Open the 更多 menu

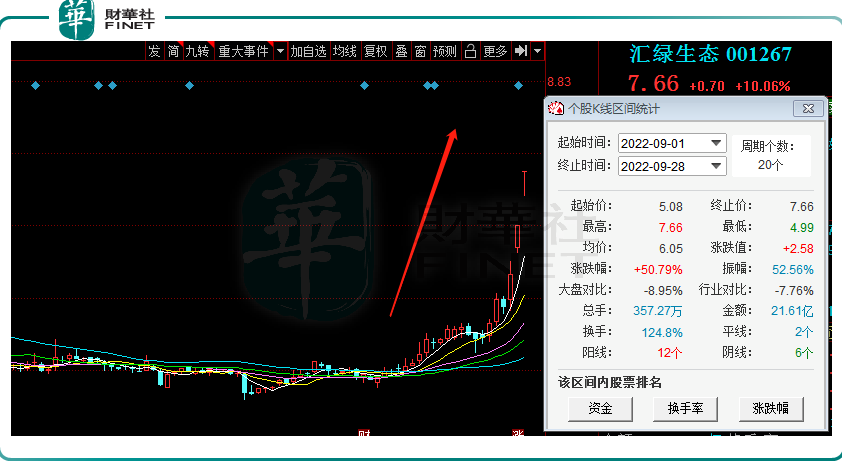coord(495,51)
